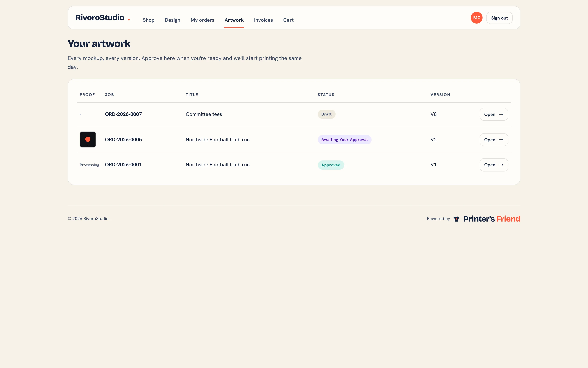Go to the Design tab
Viewport: 588px width, 368px height.
[x=173, y=20]
